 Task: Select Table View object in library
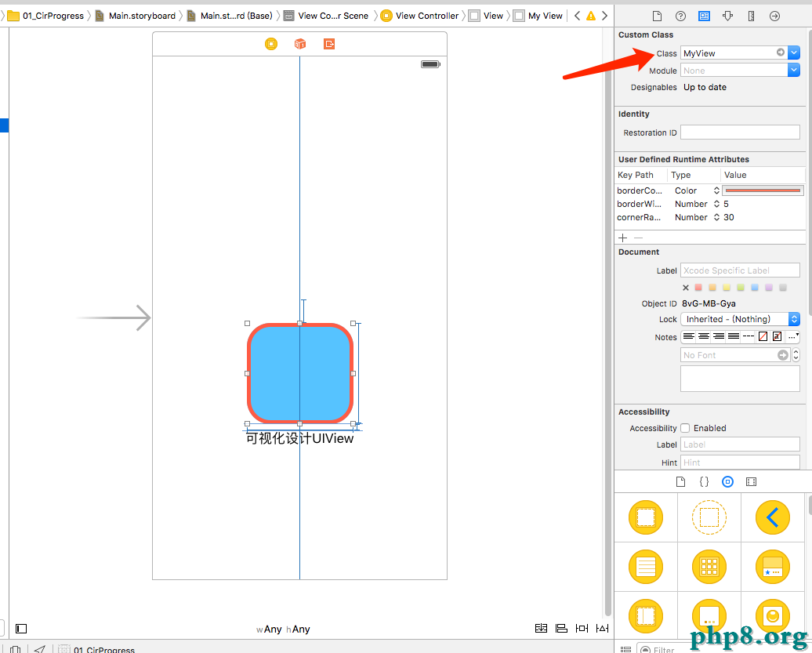[645, 567]
